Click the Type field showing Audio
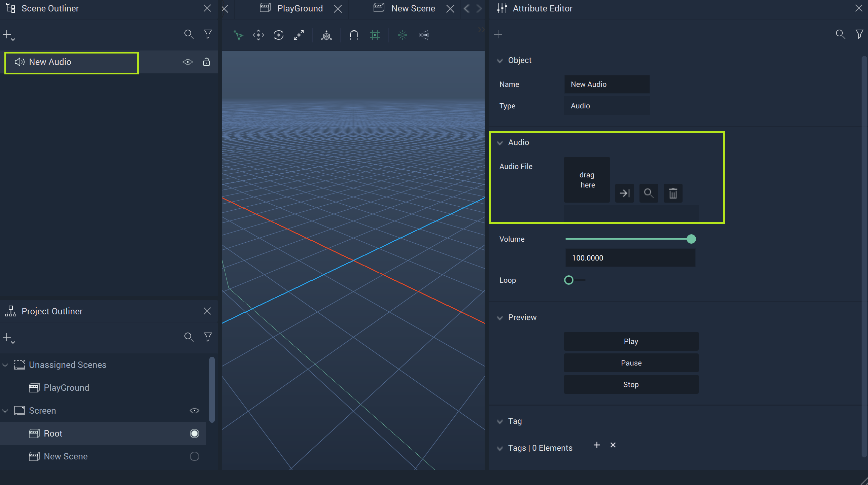868x485 pixels. click(x=607, y=106)
